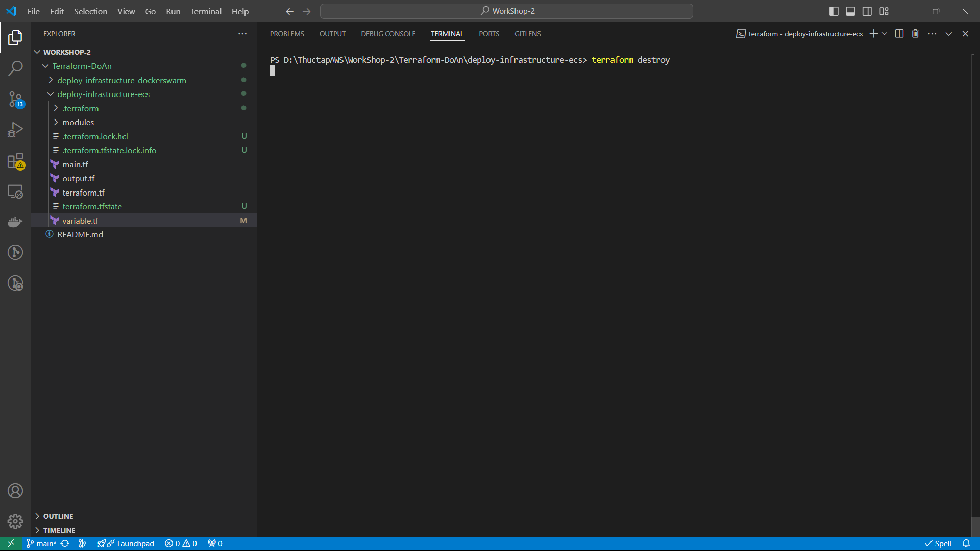Expand the modules folder
This screenshot has width=980, height=551.
point(56,123)
